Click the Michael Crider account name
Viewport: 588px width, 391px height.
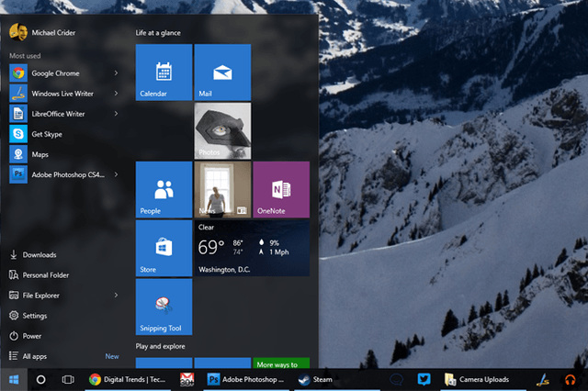[53, 33]
